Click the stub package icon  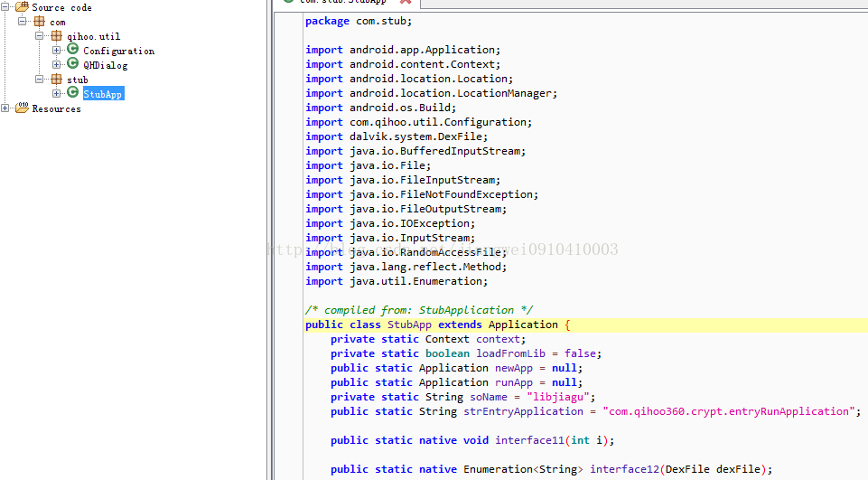click(57, 80)
